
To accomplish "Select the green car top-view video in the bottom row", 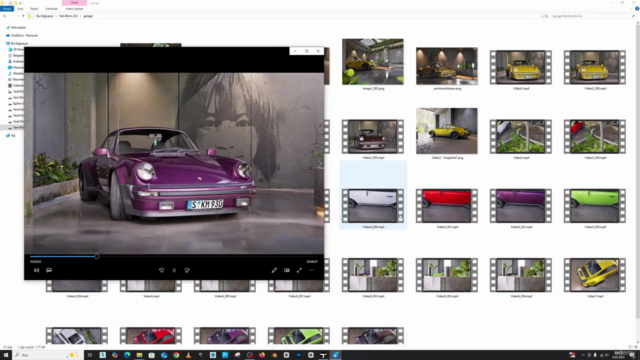I will click(x=299, y=336).
